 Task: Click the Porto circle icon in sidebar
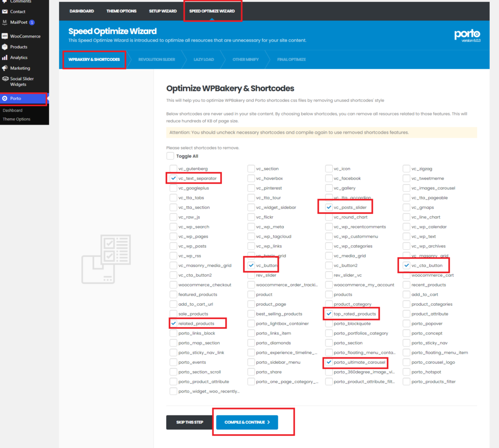click(5, 98)
